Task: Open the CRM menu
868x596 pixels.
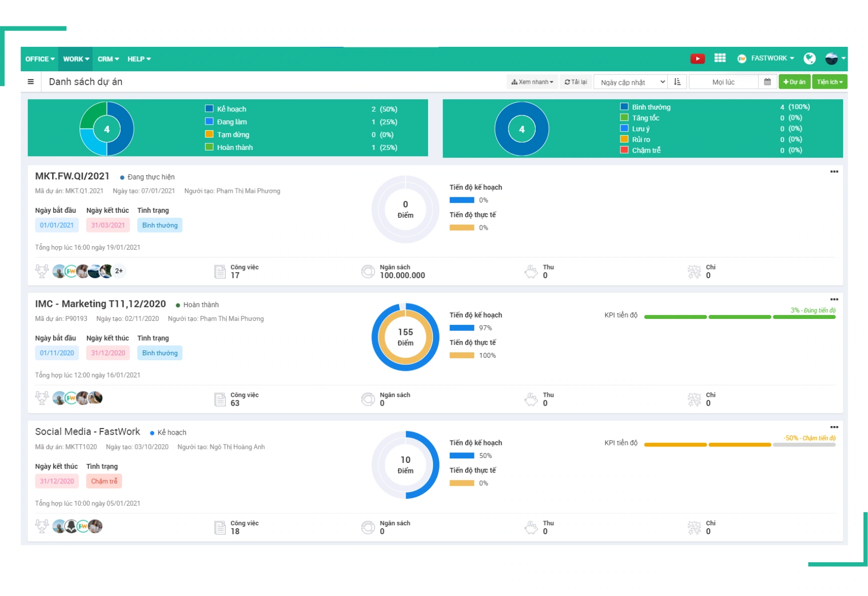Action: coord(108,59)
